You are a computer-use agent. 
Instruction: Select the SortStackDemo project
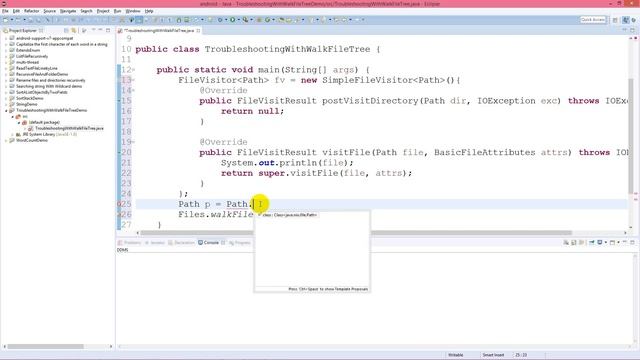coord(29,98)
